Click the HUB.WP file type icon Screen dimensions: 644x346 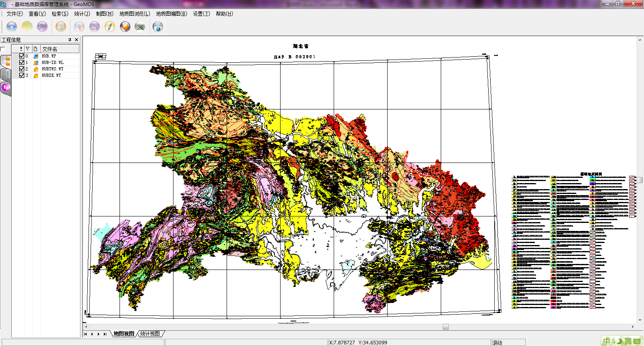coord(36,56)
